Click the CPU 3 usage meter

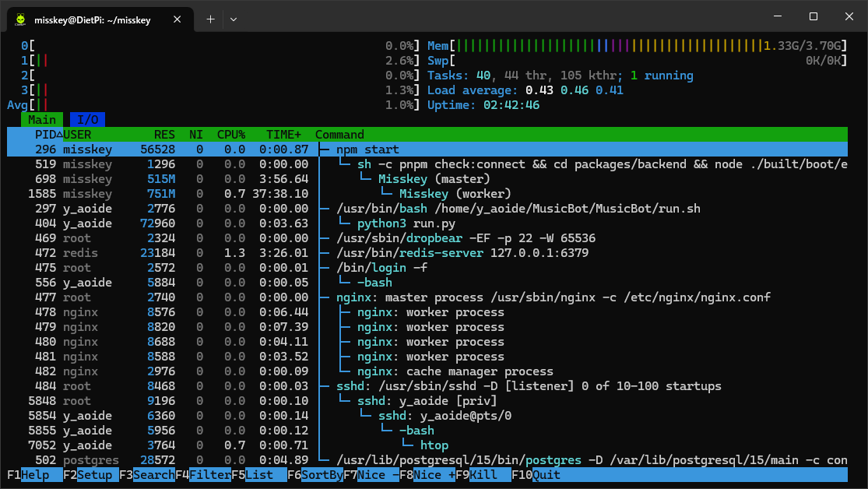pyautogui.click(x=220, y=90)
